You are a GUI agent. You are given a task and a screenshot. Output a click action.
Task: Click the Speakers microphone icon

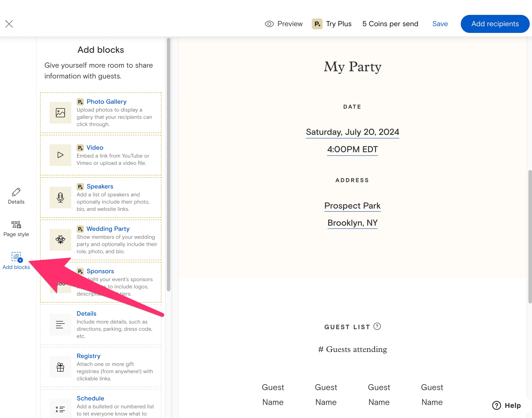pyautogui.click(x=60, y=197)
